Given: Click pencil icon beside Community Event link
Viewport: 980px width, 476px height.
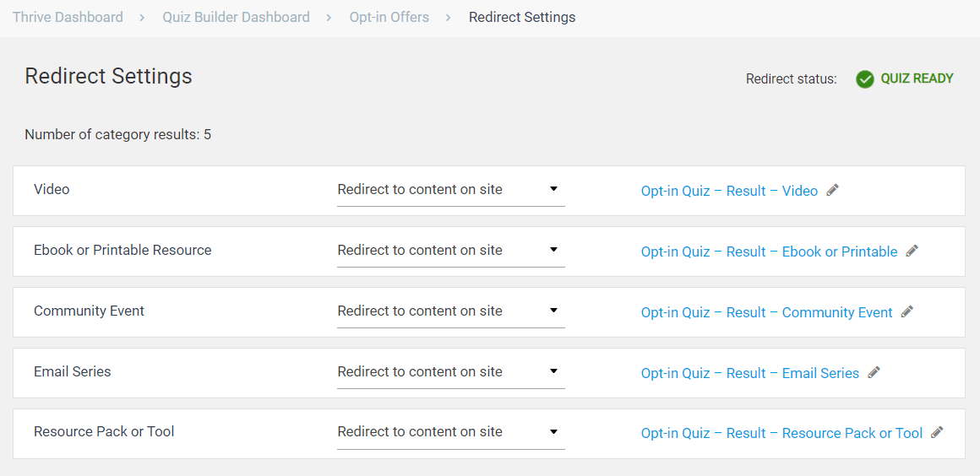Looking at the screenshot, I should (x=906, y=311).
